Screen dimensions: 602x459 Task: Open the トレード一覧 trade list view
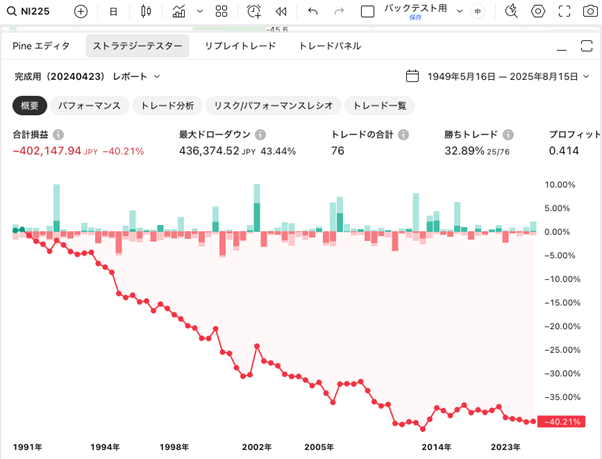[x=380, y=105]
